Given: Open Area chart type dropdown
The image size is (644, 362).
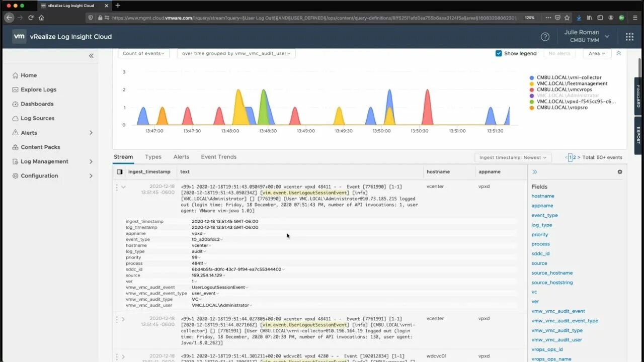Looking at the screenshot, I should tap(597, 53).
